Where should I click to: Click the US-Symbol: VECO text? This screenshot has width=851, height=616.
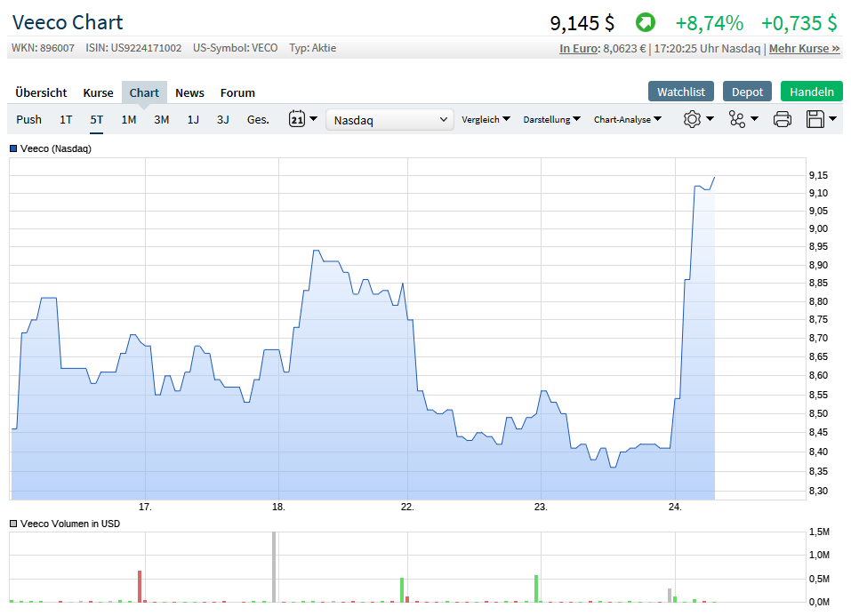pyautogui.click(x=235, y=48)
